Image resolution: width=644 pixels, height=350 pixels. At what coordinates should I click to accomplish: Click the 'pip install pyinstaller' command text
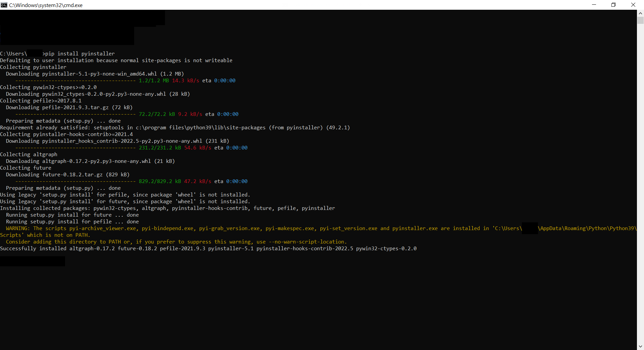point(80,54)
